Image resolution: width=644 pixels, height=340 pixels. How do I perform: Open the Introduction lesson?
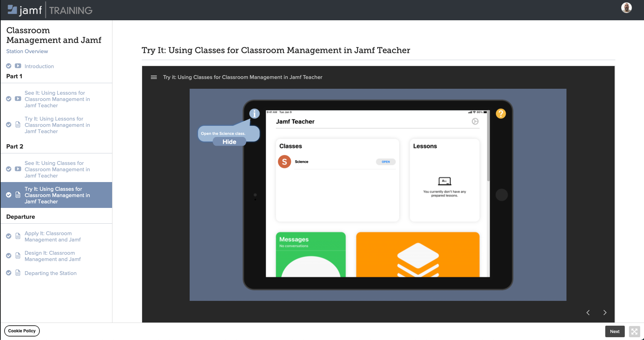[39, 66]
